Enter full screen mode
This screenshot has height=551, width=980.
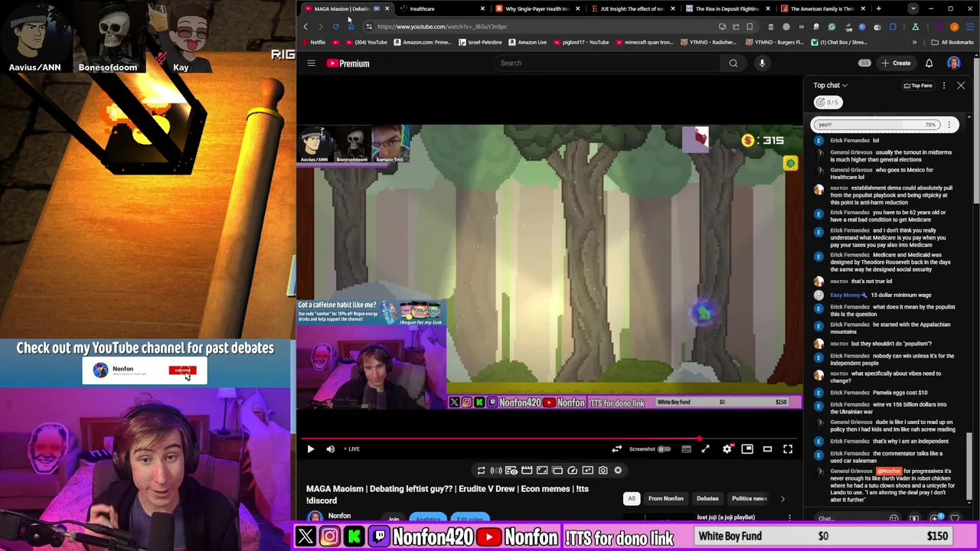coord(788,449)
